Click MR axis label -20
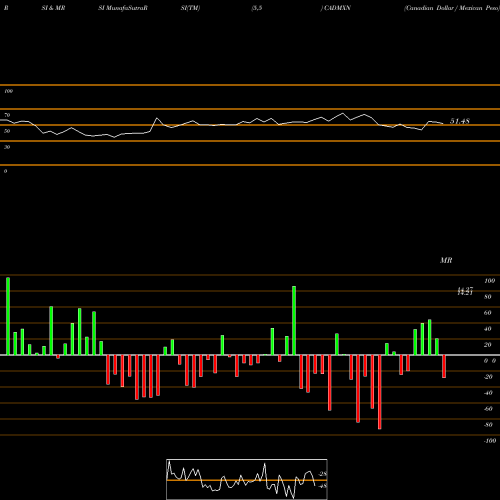The image size is (500, 500). 488,377
